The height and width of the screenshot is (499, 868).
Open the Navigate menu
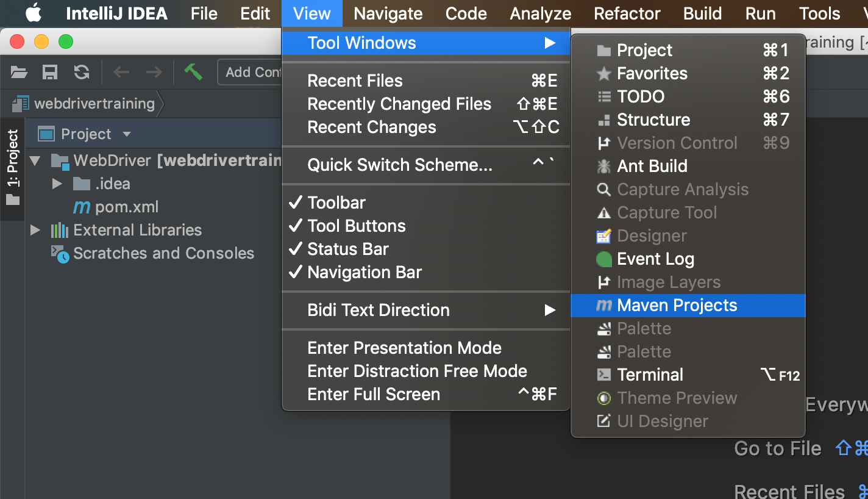388,13
